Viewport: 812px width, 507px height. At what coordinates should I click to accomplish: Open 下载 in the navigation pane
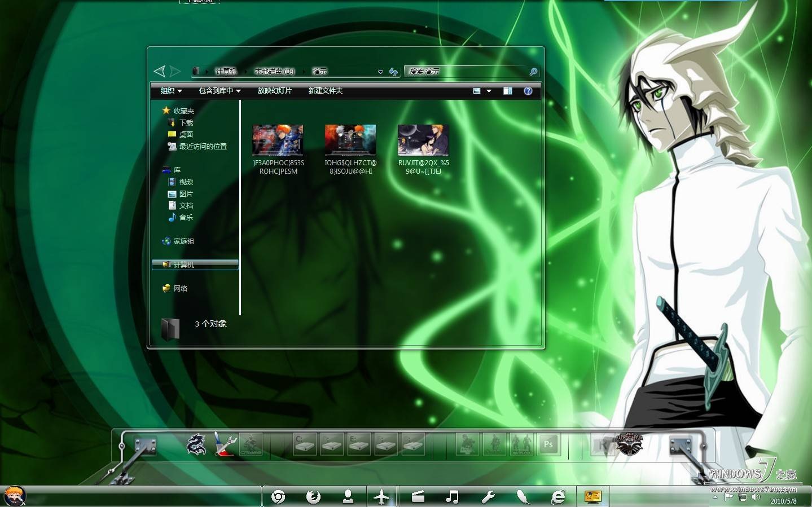[186, 123]
